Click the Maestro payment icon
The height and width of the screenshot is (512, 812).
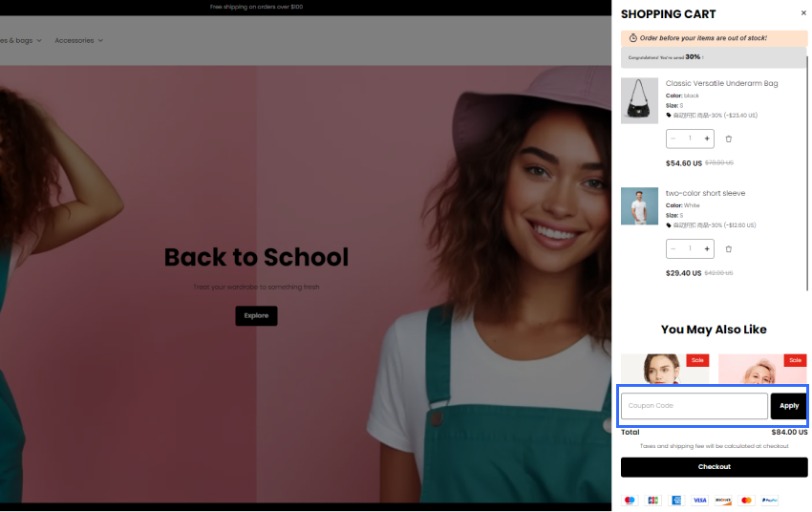[x=630, y=501]
